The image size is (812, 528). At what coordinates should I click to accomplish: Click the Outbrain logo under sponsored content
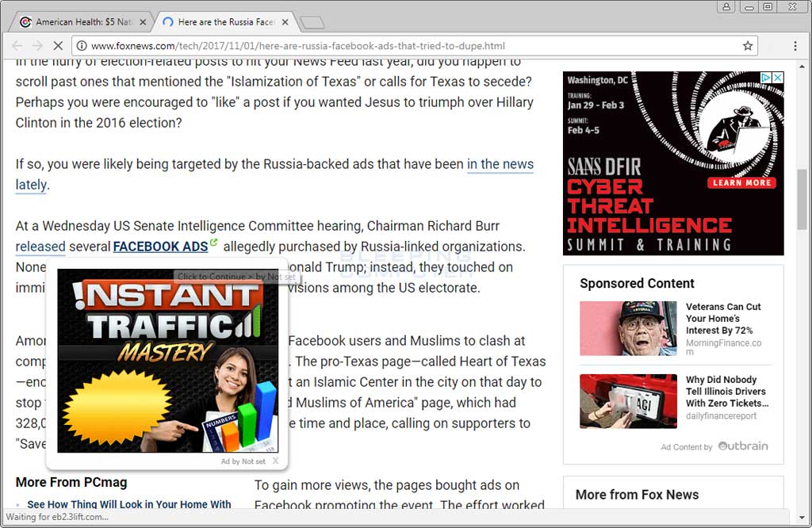click(743, 446)
